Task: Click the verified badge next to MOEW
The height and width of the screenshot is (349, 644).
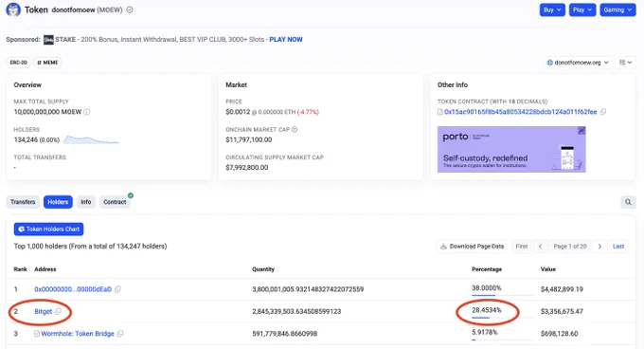Action: [130, 9]
